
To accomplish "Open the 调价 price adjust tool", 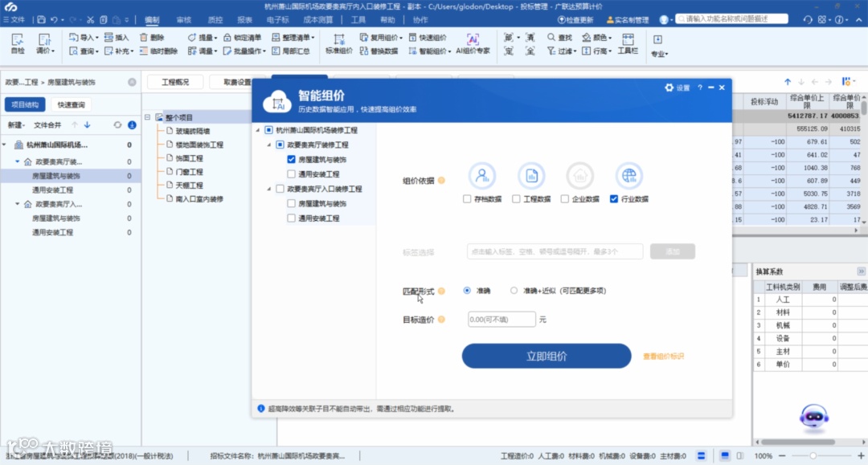I will click(45, 43).
